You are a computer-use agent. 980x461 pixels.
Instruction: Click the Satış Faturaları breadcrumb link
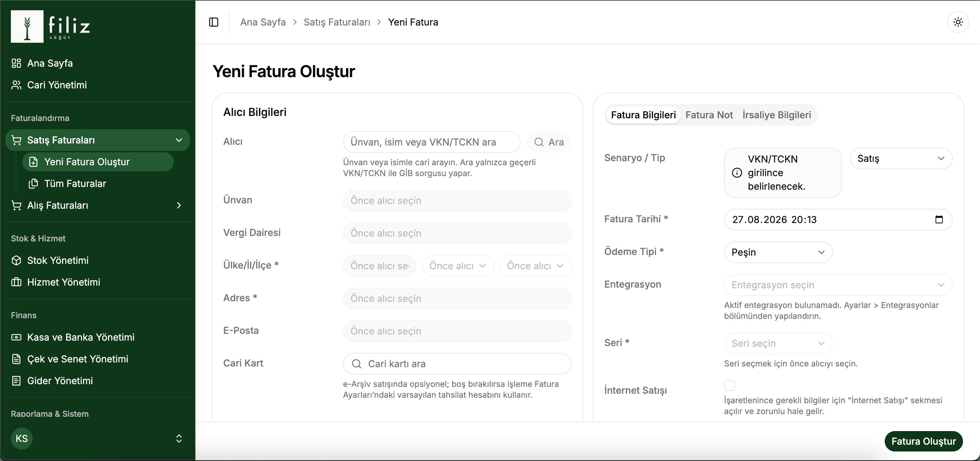coord(337,22)
